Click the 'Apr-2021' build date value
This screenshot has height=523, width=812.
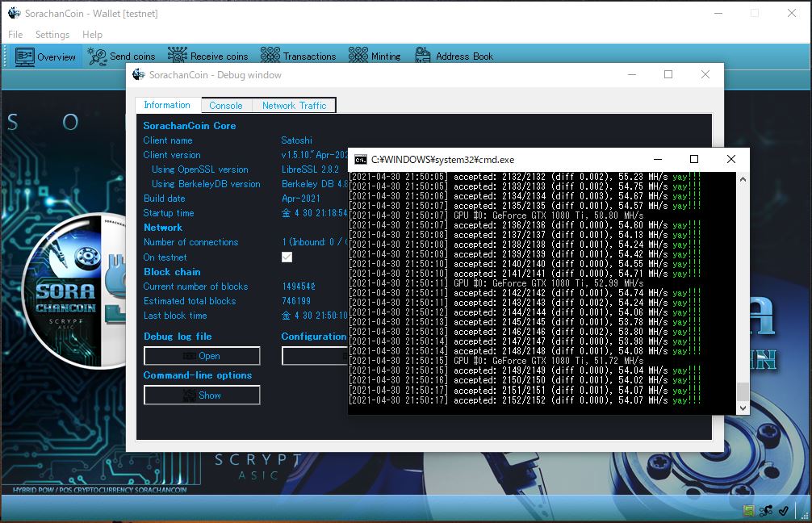point(301,199)
